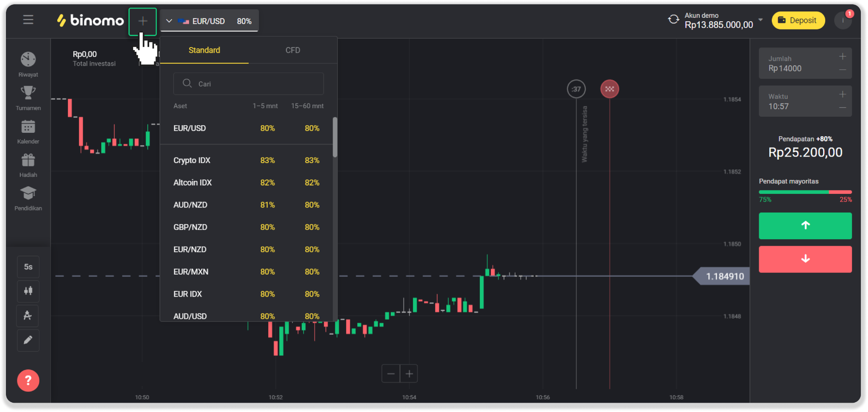Click the 1.184910 current price label
The height and width of the screenshot is (412, 868).
coord(721,276)
